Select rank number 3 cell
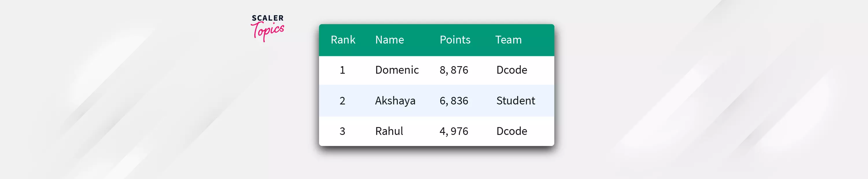868x179 pixels. point(342,131)
